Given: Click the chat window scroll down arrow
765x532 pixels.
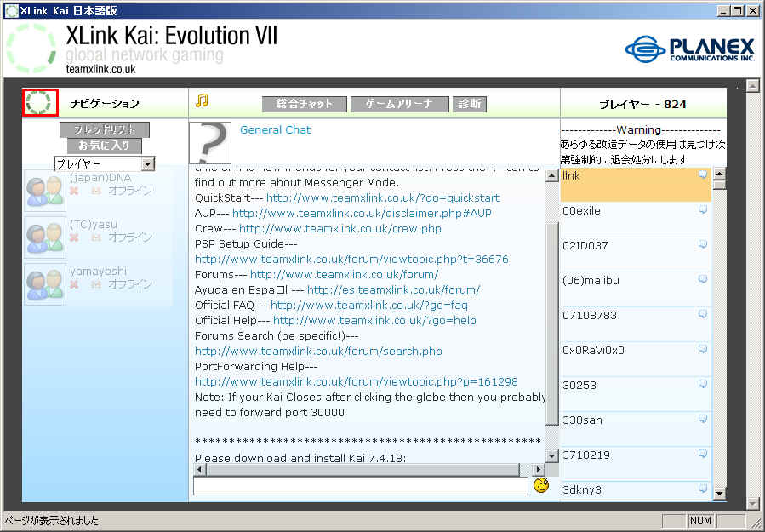Looking at the screenshot, I should click(551, 456).
